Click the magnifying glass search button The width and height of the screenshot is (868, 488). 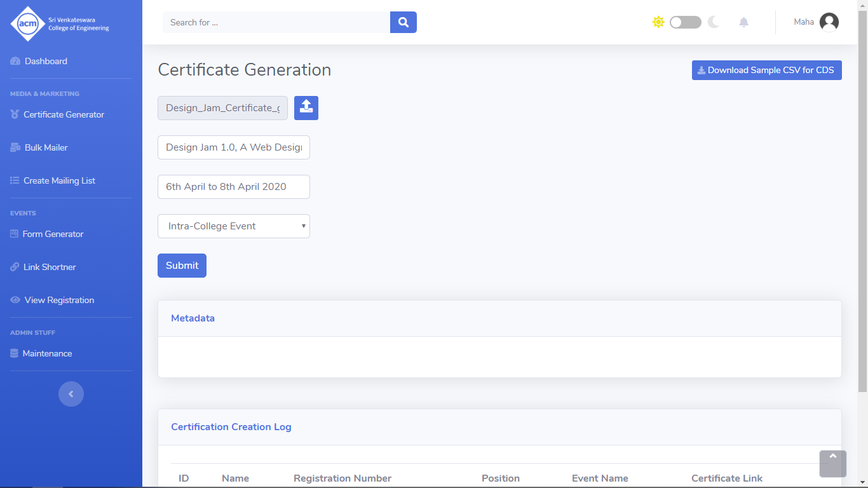(403, 22)
